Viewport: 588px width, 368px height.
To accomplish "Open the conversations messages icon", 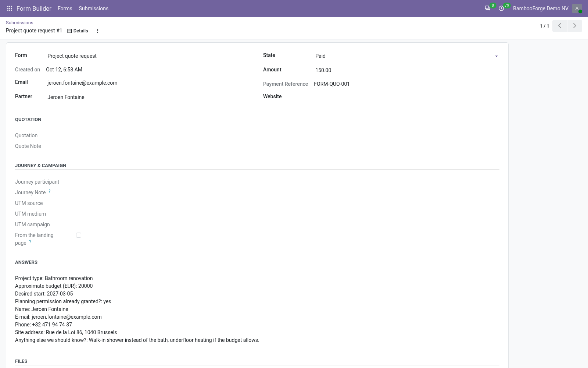I will point(488,8).
